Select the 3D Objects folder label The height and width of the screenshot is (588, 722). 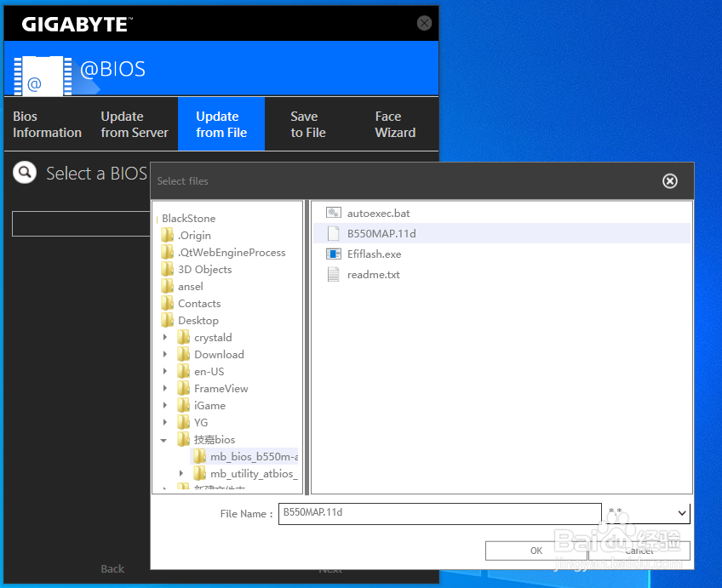[205, 269]
